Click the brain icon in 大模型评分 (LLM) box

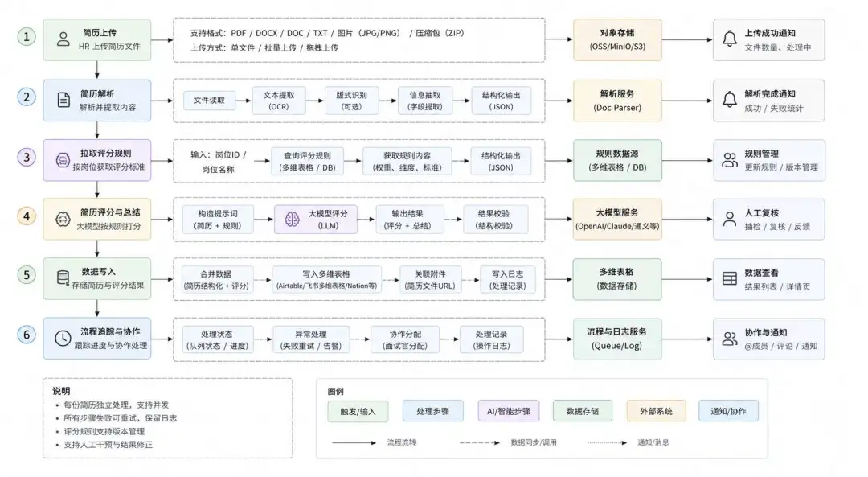[x=293, y=220]
